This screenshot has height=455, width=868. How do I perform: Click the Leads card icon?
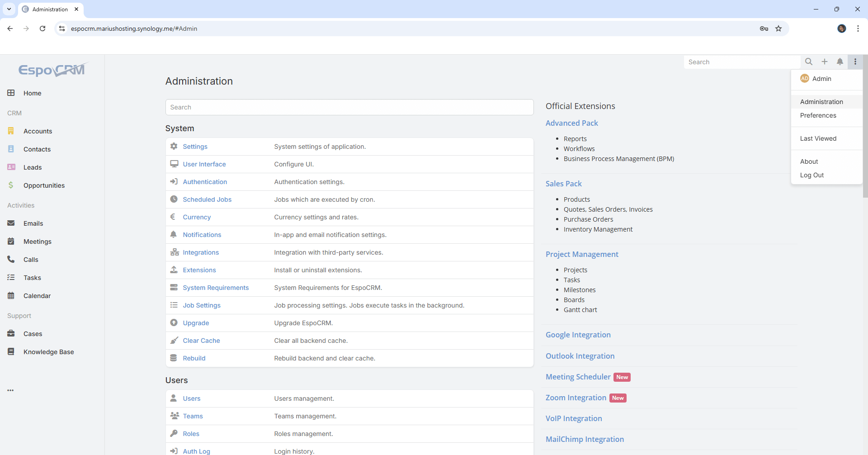click(11, 167)
